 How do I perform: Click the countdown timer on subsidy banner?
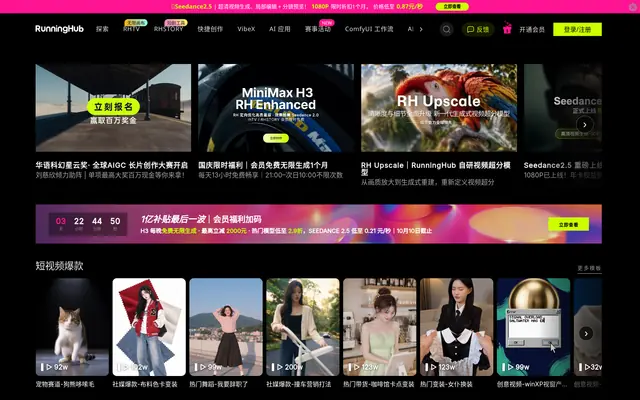[88, 224]
